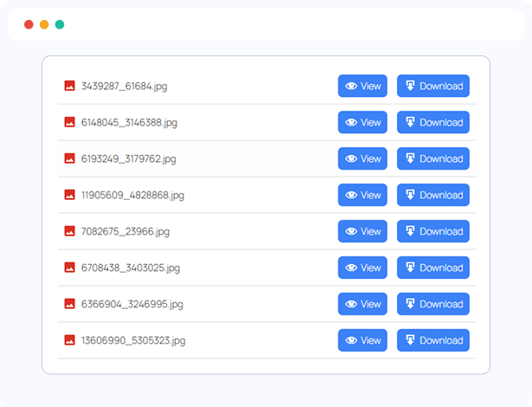Click image icon beside 6708438_3403025.jpg
Image resolution: width=532 pixels, height=407 pixels.
pos(69,268)
